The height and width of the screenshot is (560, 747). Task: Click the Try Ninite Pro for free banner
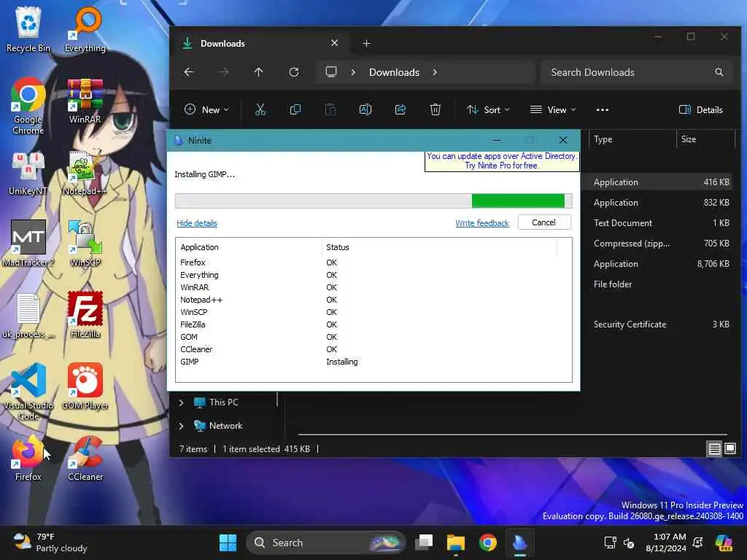[x=502, y=161]
